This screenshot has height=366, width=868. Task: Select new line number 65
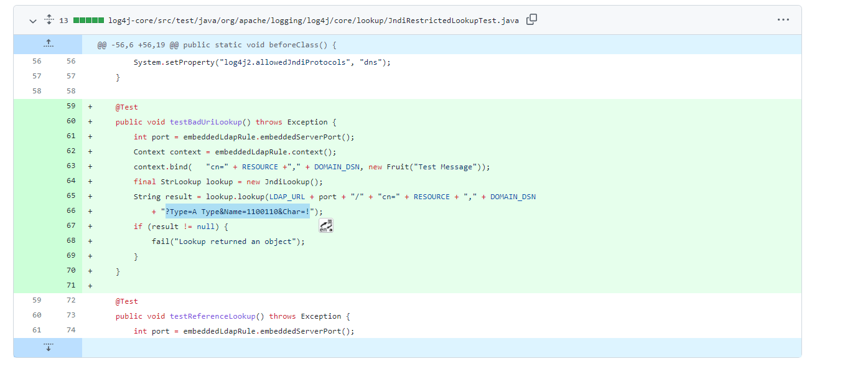pyautogui.click(x=70, y=196)
